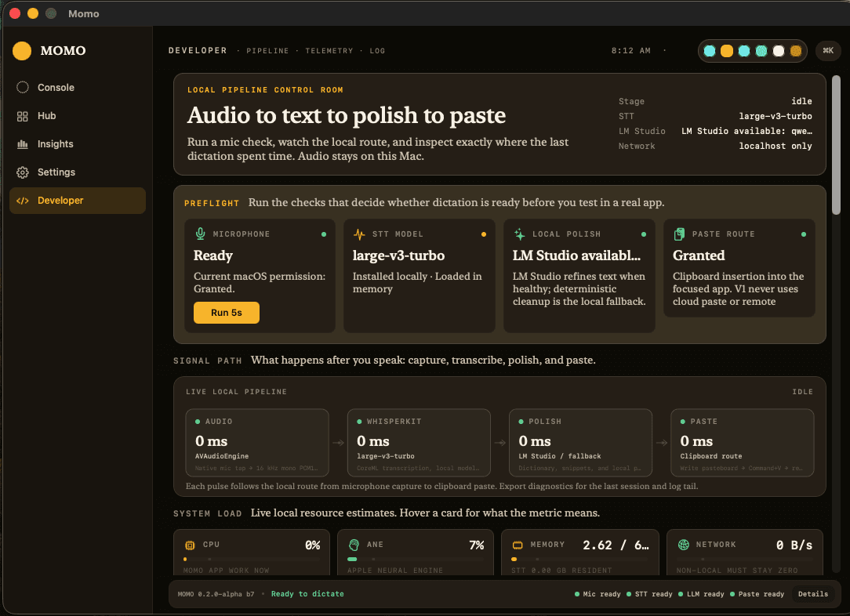Click the ANE neural engine icon
Image resolution: width=850 pixels, height=616 pixels.
[354, 545]
